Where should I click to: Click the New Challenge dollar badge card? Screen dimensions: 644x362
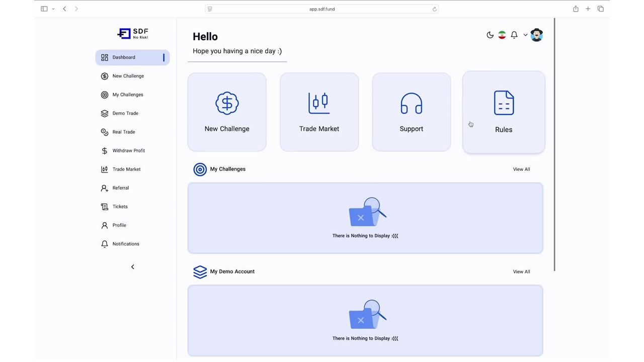227,112
